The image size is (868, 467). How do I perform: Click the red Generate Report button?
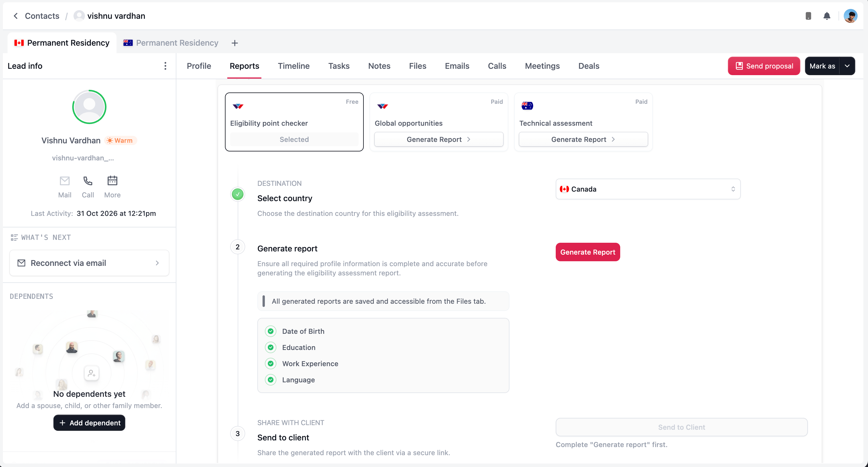click(x=588, y=252)
